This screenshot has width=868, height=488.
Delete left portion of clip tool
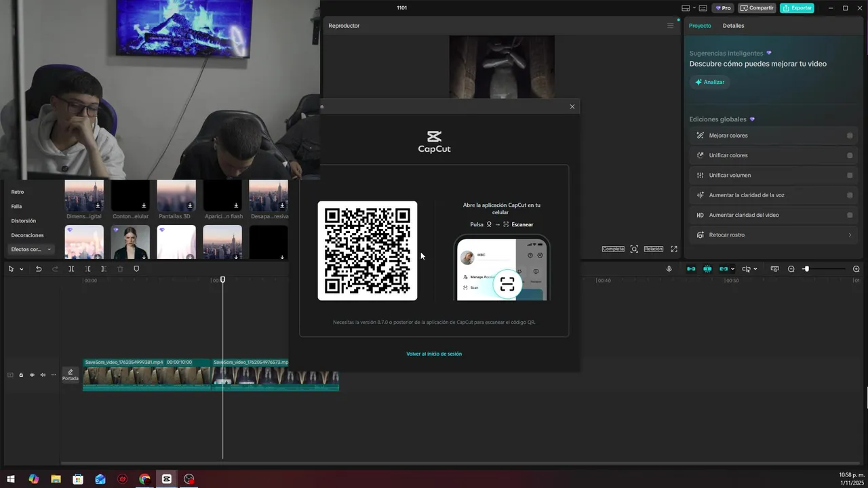[x=87, y=269]
